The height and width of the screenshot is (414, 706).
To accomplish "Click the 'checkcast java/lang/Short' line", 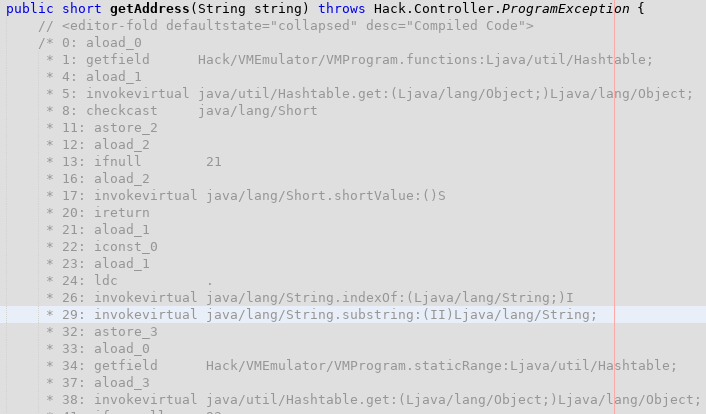I will (x=182, y=111).
